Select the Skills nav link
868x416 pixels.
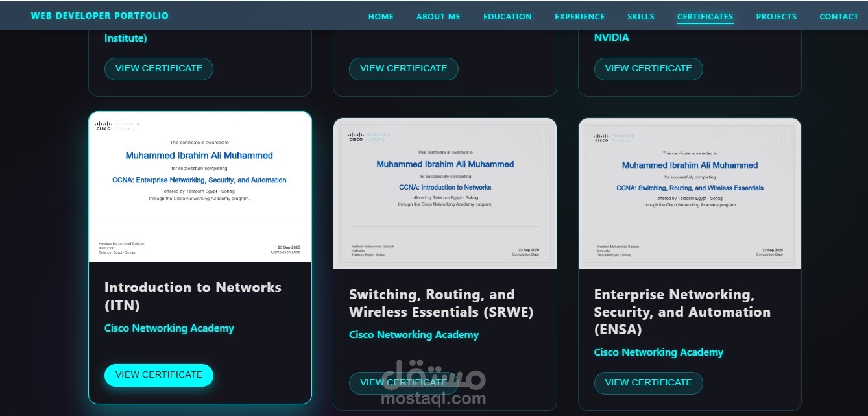(641, 17)
